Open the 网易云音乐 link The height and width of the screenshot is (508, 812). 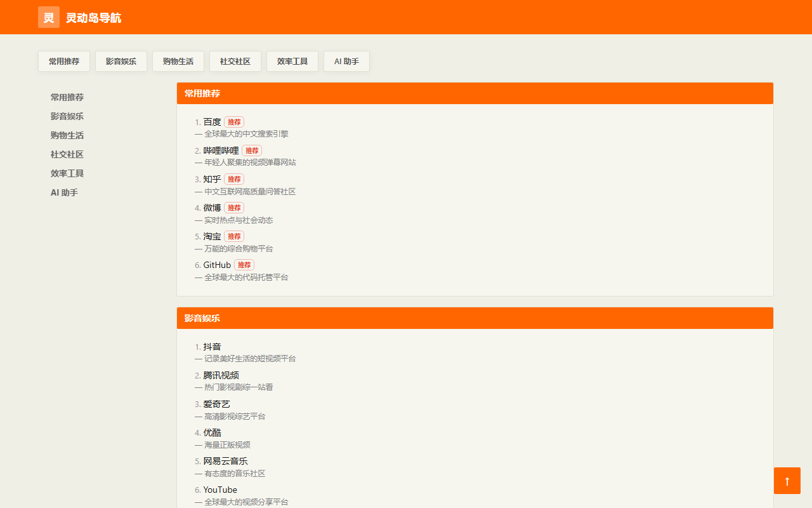click(226, 461)
